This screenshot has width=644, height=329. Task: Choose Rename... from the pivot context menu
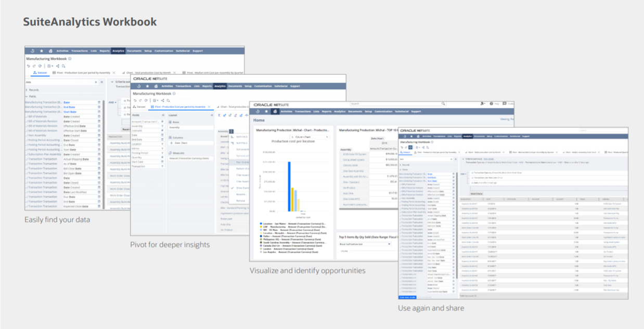click(238, 194)
